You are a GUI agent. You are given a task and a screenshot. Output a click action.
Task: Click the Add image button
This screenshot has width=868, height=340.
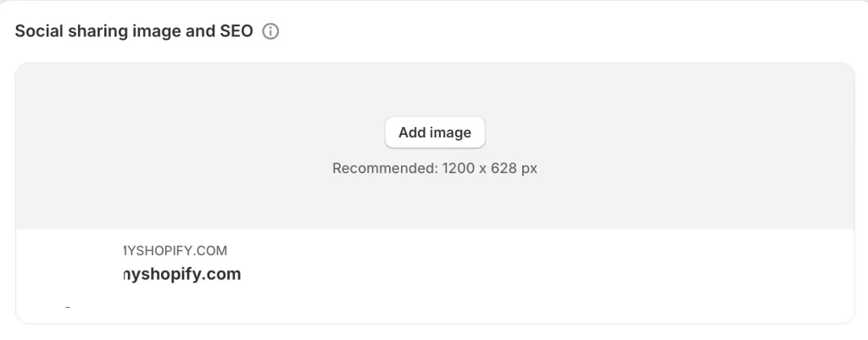click(435, 132)
